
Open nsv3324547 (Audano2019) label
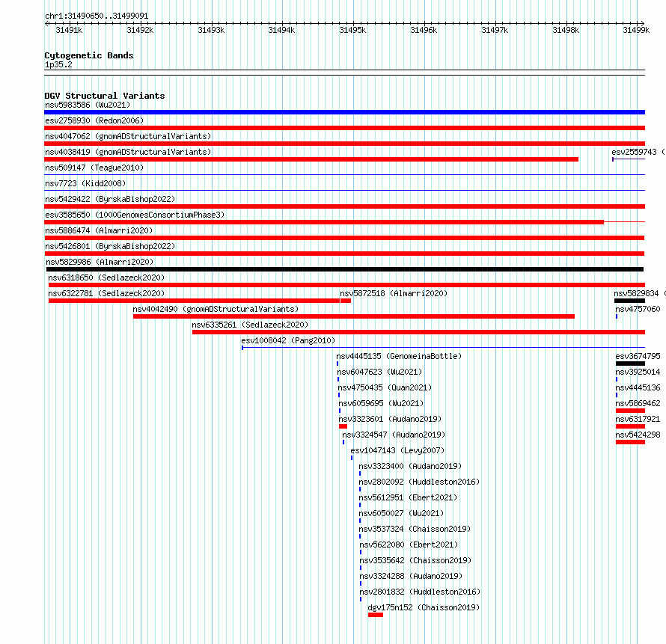click(394, 435)
